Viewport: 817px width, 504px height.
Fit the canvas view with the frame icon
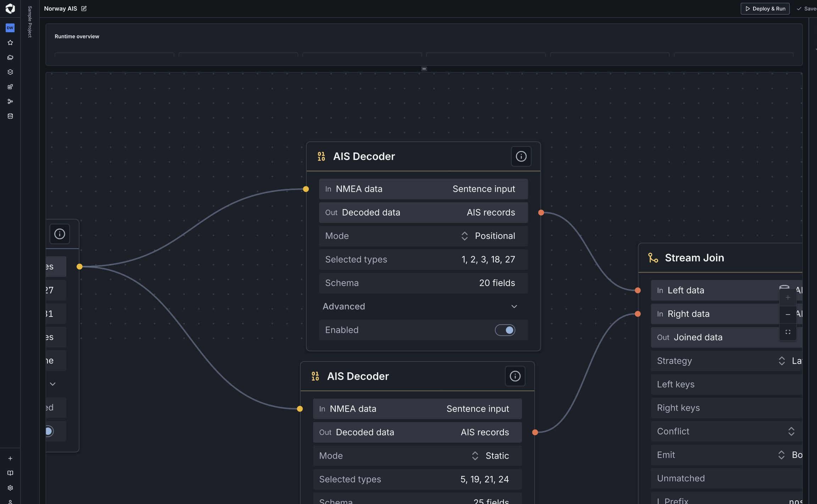coord(788,332)
